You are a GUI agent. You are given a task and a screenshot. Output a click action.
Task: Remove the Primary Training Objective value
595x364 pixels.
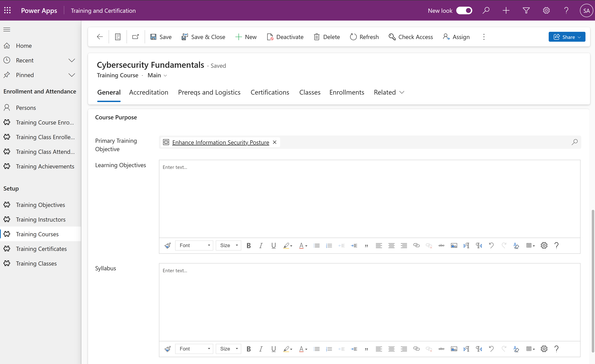275,142
